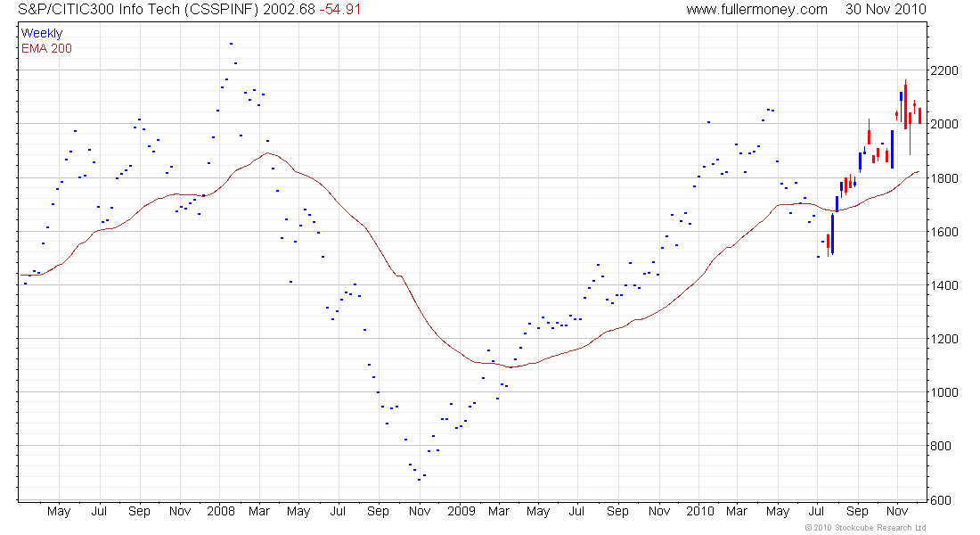Select the blue Weekly legend label
This screenshot has height=535, width=980.
(x=42, y=33)
